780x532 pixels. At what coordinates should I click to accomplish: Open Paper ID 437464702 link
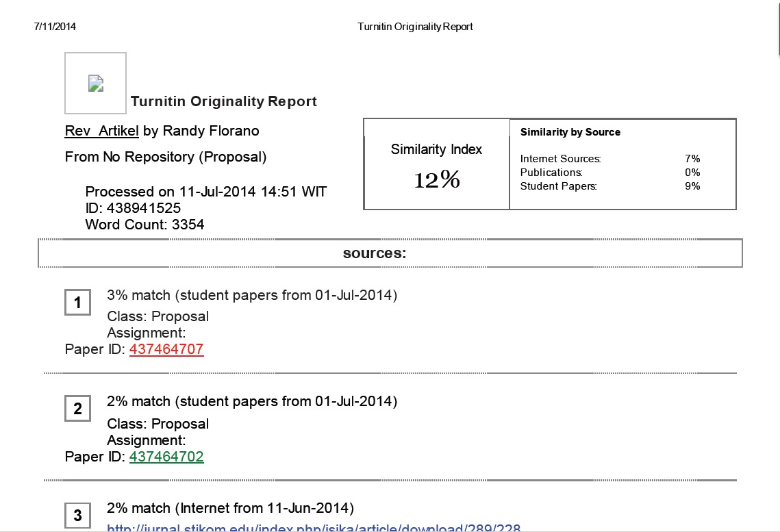tap(166, 457)
